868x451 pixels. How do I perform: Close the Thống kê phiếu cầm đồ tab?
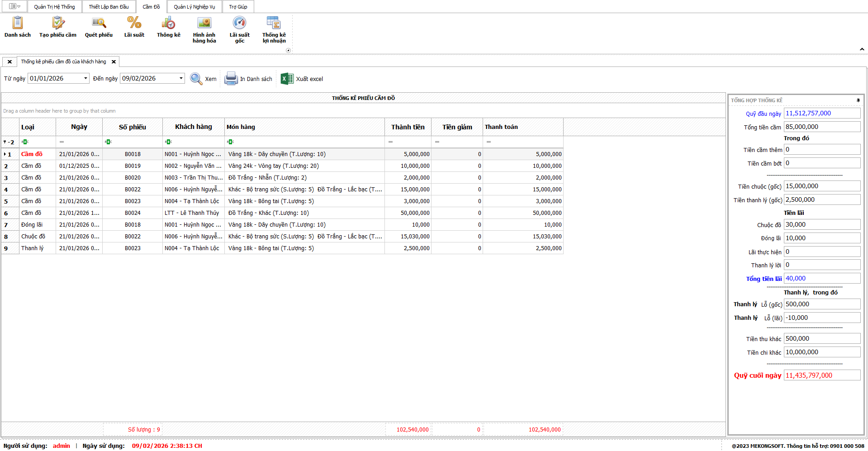[x=114, y=62]
